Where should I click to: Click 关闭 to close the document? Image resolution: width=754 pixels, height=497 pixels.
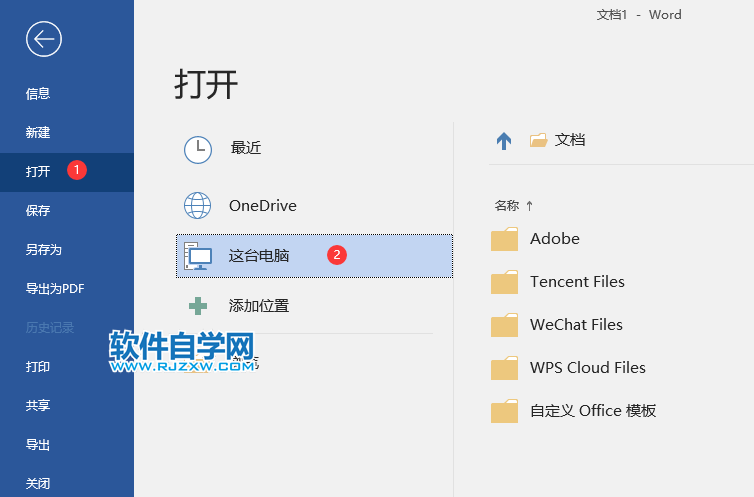[38, 484]
